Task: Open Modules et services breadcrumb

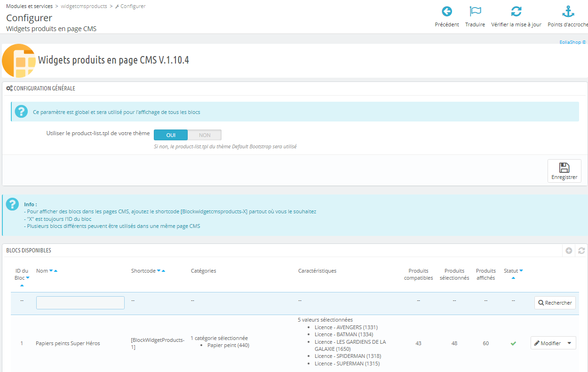Action: (x=30, y=6)
